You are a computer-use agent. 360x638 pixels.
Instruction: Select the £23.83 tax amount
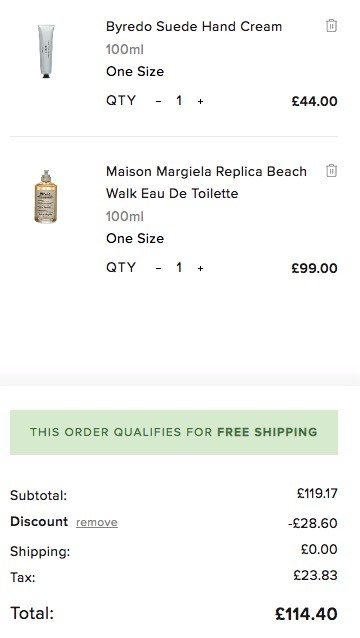coord(315,575)
